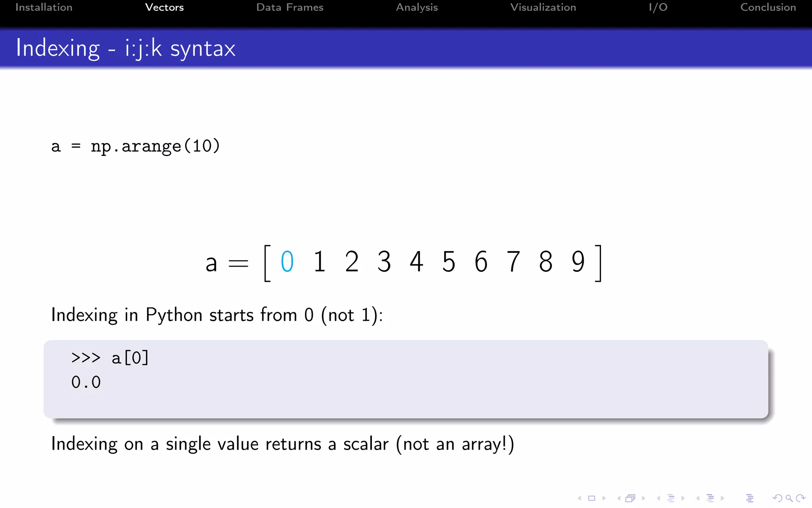Image resolution: width=812 pixels, height=508 pixels.
Task: Click text 'Indexing on a single value returns a scalar'
Action: [x=220, y=444]
